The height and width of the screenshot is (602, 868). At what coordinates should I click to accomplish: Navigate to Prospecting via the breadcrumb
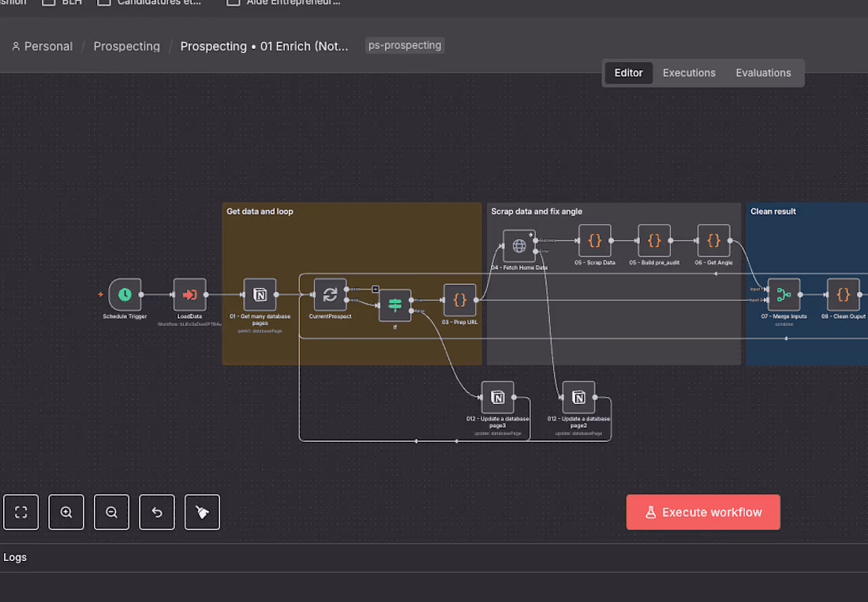coord(126,46)
